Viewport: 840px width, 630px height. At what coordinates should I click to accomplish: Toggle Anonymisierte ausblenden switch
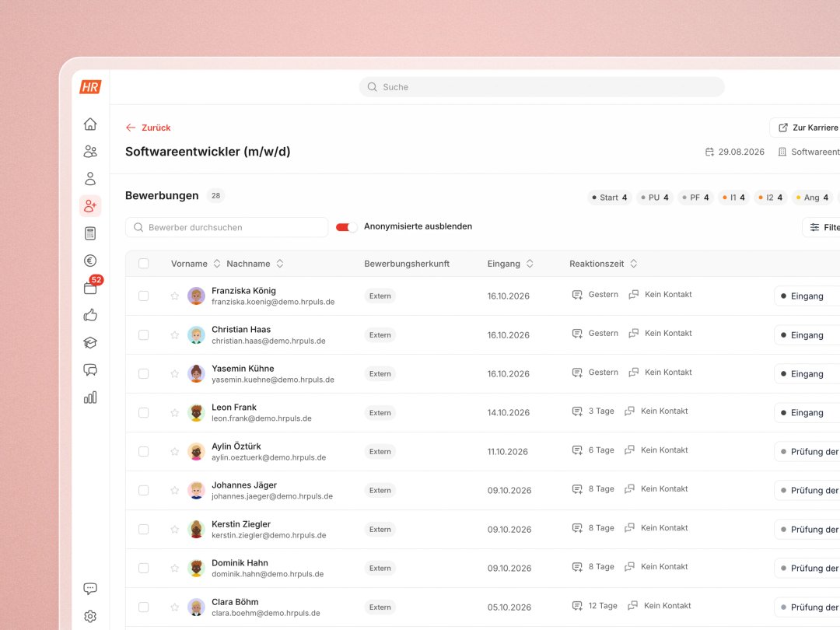[x=346, y=227]
